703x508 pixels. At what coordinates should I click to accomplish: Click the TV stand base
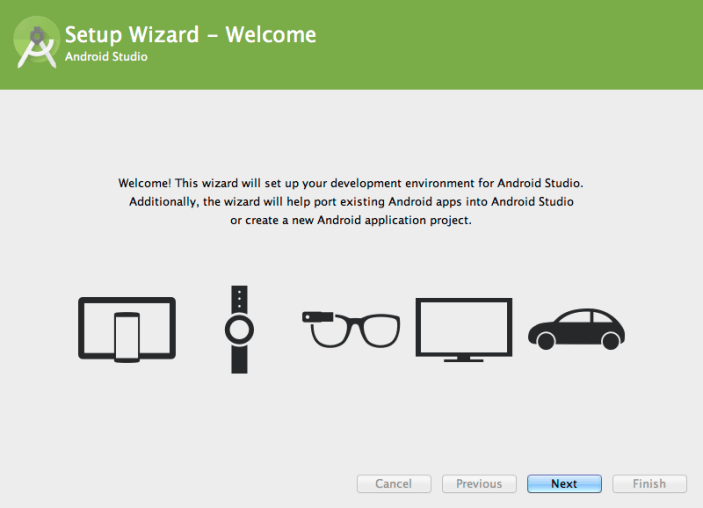click(463, 357)
